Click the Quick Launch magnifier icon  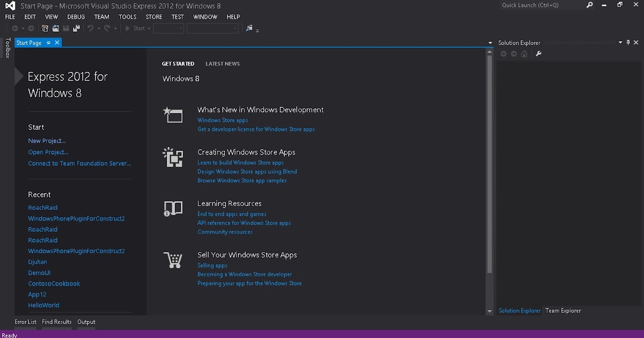590,5
